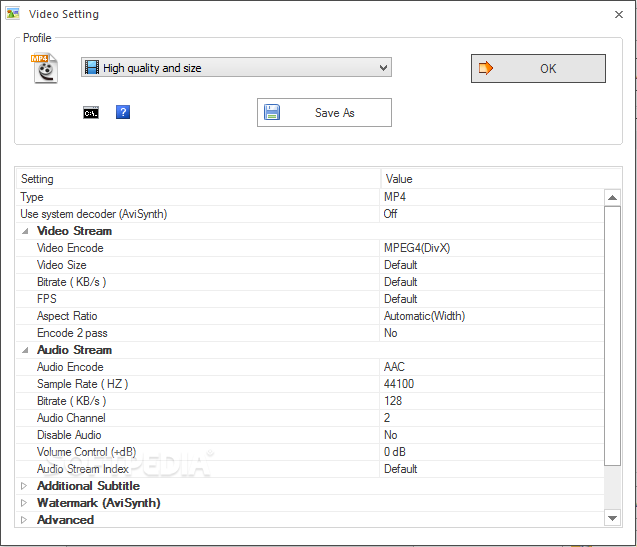Click the AAC audio encode value
The height and width of the screenshot is (547, 637).
[394, 367]
